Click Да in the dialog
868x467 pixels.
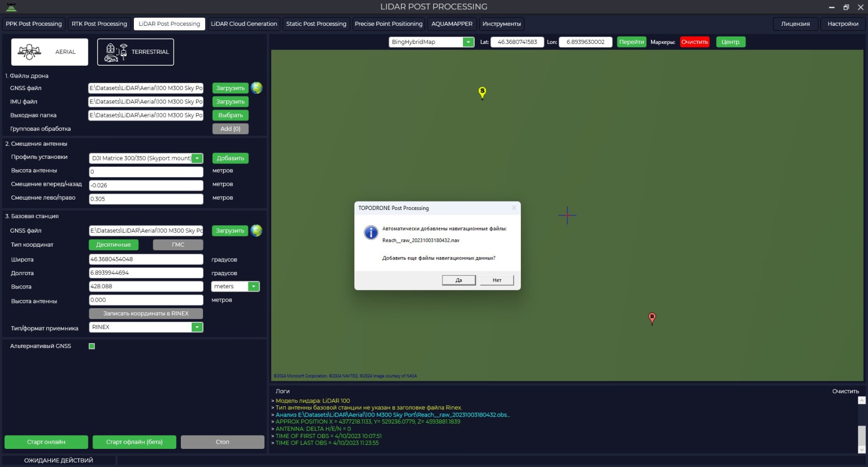(x=459, y=280)
